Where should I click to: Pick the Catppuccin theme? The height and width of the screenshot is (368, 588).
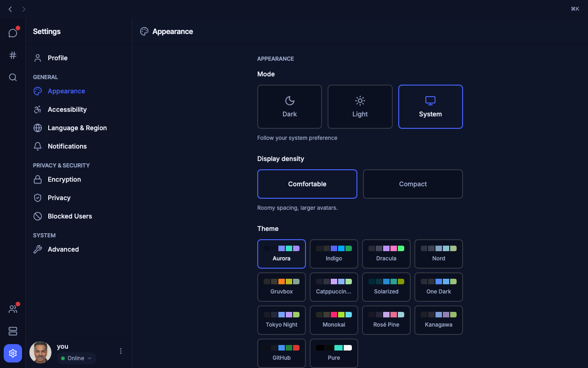click(334, 287)
